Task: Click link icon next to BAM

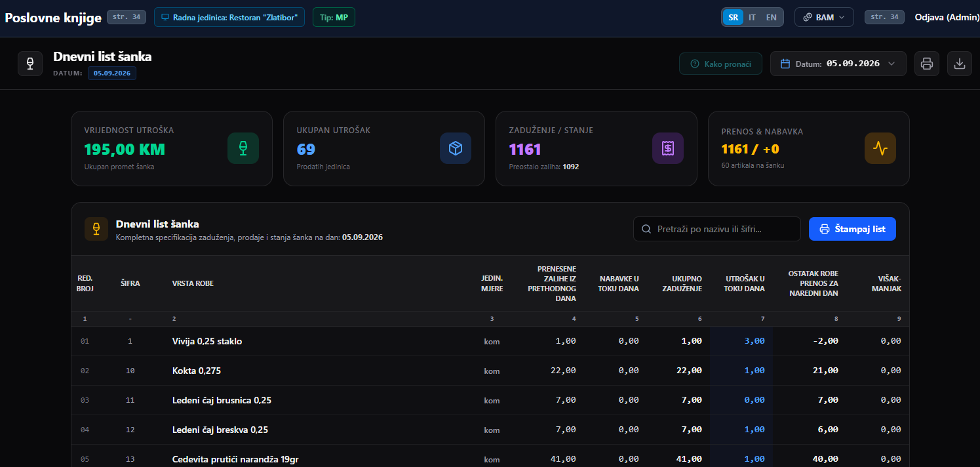Action: tap(808, 18)
